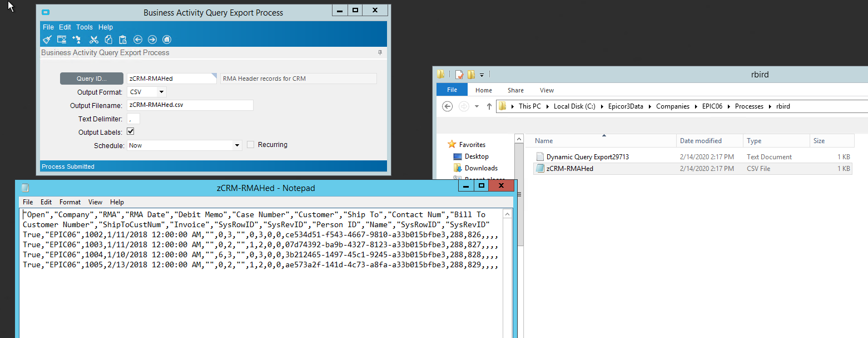Open the File menu in Epicor window
This screenshot has width=868, height=338.
coord(48,27)
